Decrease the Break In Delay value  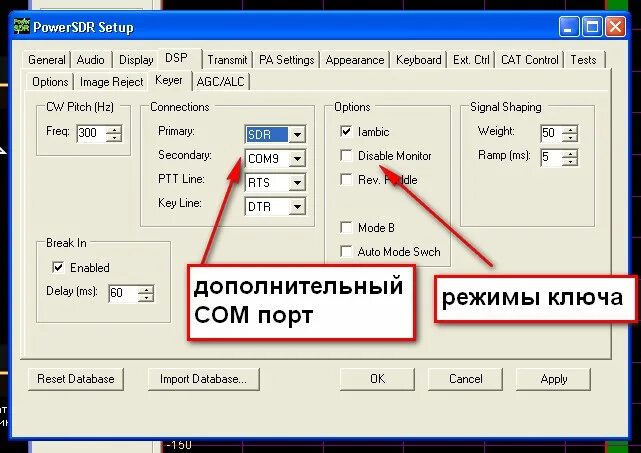point(146,298)
